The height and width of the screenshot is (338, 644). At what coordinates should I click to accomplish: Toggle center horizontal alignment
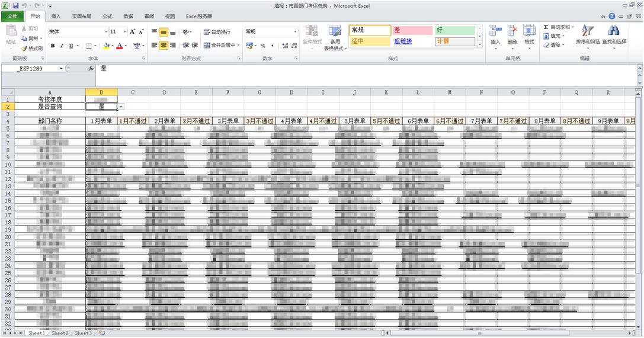point(164,46)
